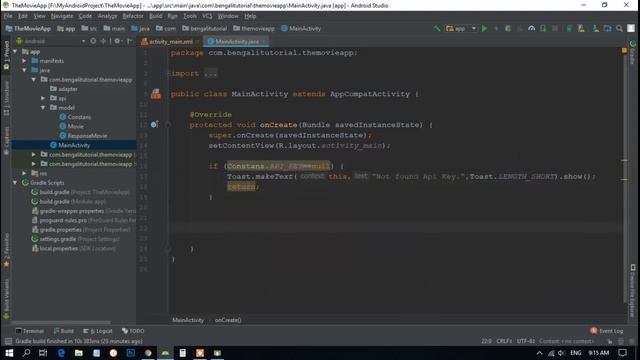Image resolution: width=640 pixels, height=360 pixels.
Task: Open Chrome from Windows taskbar
Action: click(148, 353)
